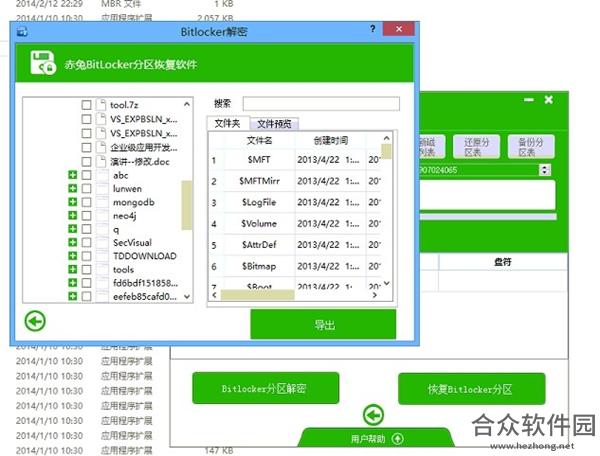Click the green back arrow in Bitlocker dialog
The width and height of the screenshot is (600, 456).
tap(35, 321)
